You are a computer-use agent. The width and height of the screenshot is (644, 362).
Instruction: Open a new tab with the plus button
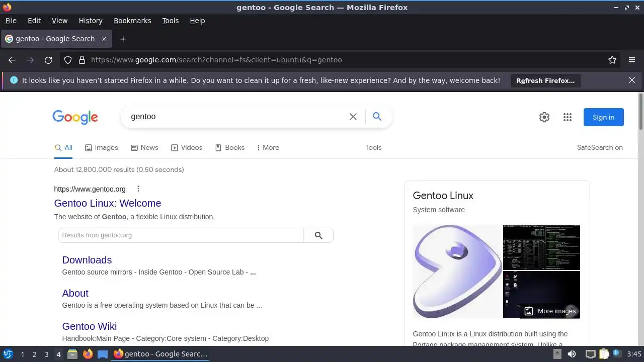[123, 39]
